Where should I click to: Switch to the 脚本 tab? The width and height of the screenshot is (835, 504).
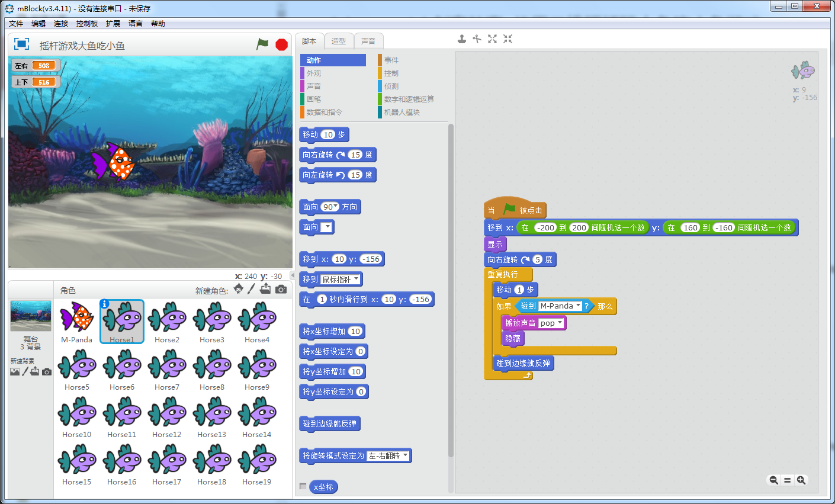(x=309, y=41)
